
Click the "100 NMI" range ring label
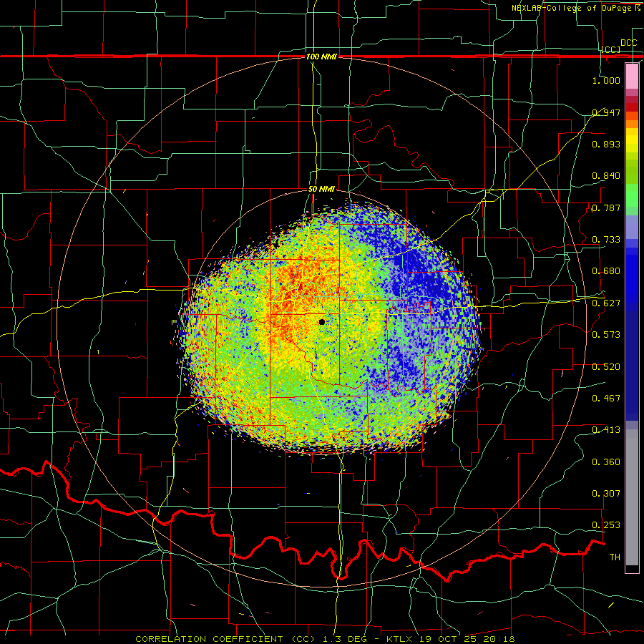click(x=321, y=57)
